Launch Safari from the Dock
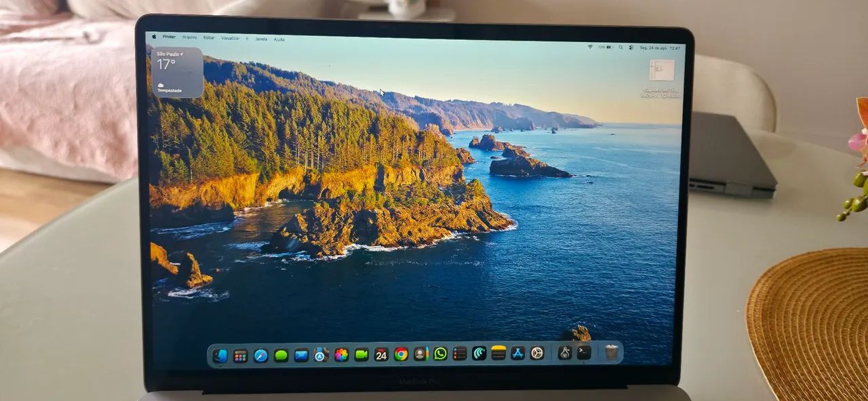 [260, 355]
